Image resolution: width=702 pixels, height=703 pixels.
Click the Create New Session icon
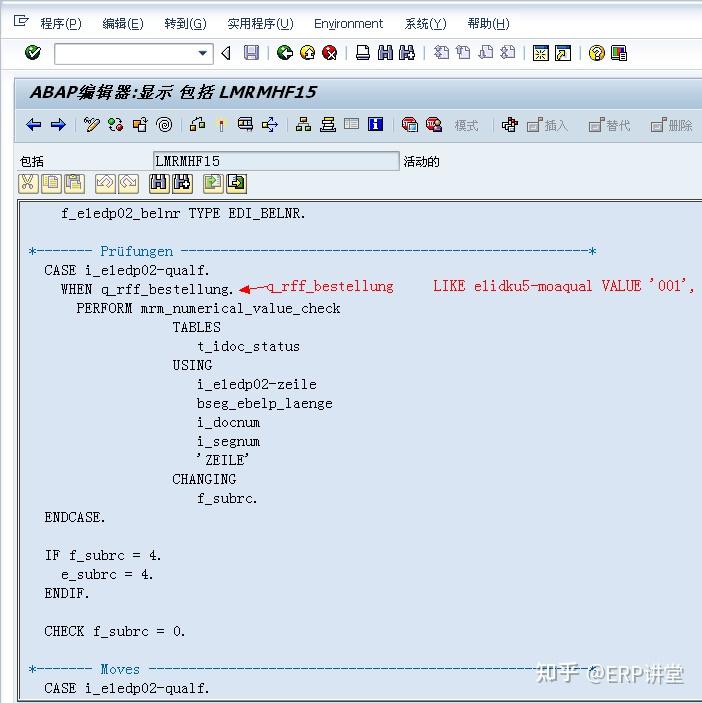tap(541, 53)
